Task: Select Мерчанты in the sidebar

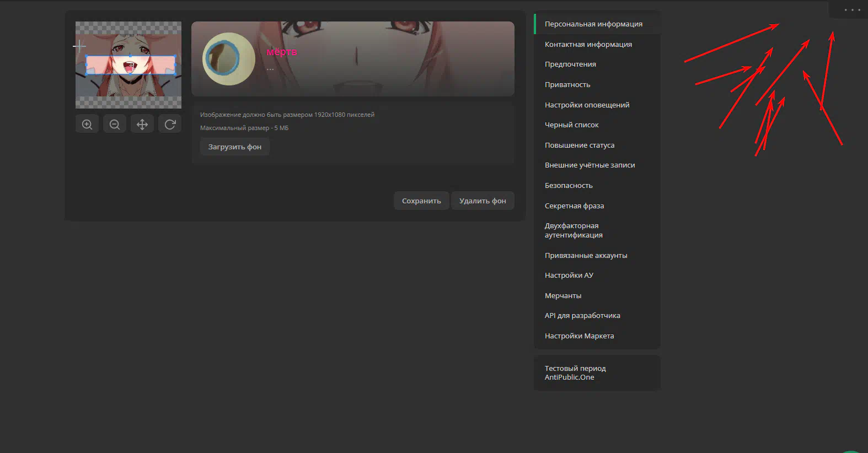Action: coord(597,295)
